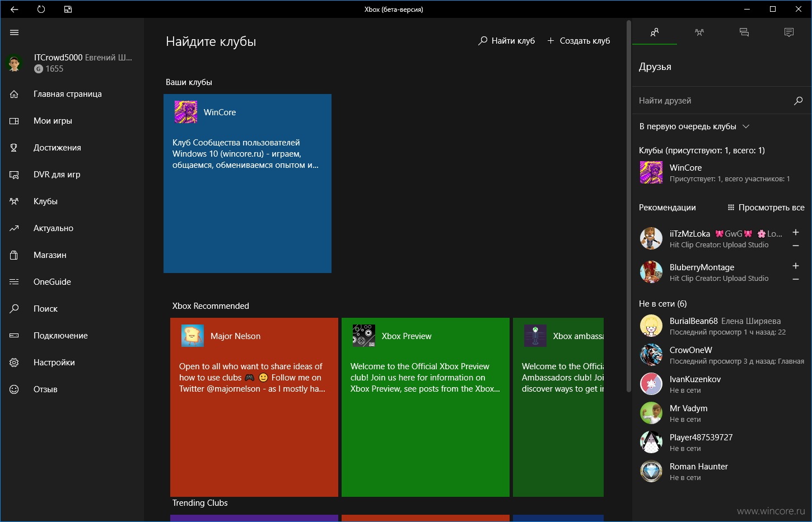Click the Home icon for Главная страница
The width and height of the screenshot is (812, 522).
tap(15, 94)
